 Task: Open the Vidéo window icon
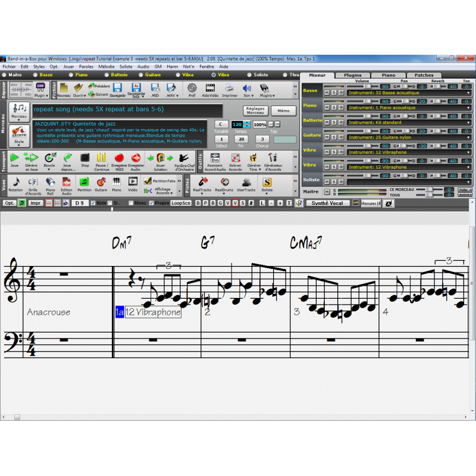tap(133, 182)
